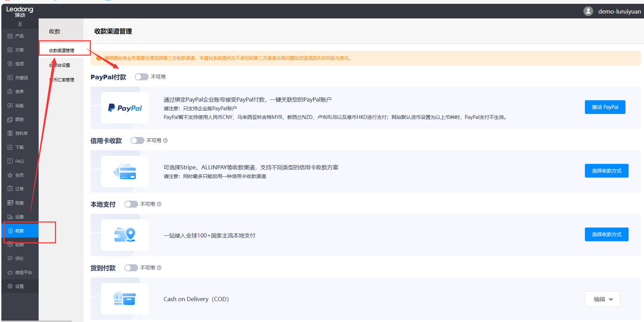Click 选择收款方式 button for credit card

[x=606, y=171]
